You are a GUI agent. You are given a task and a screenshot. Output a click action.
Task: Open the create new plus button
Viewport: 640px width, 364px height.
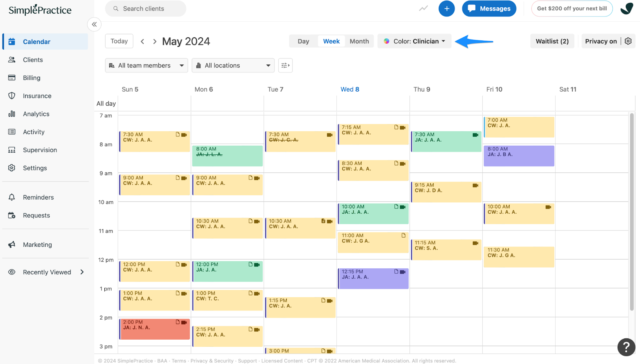446,8
